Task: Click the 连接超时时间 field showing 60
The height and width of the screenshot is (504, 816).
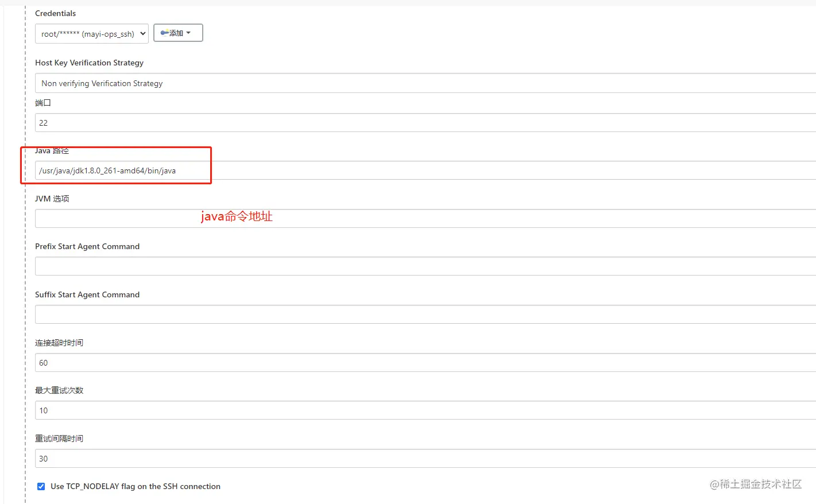Action: [x=426, y=363]
